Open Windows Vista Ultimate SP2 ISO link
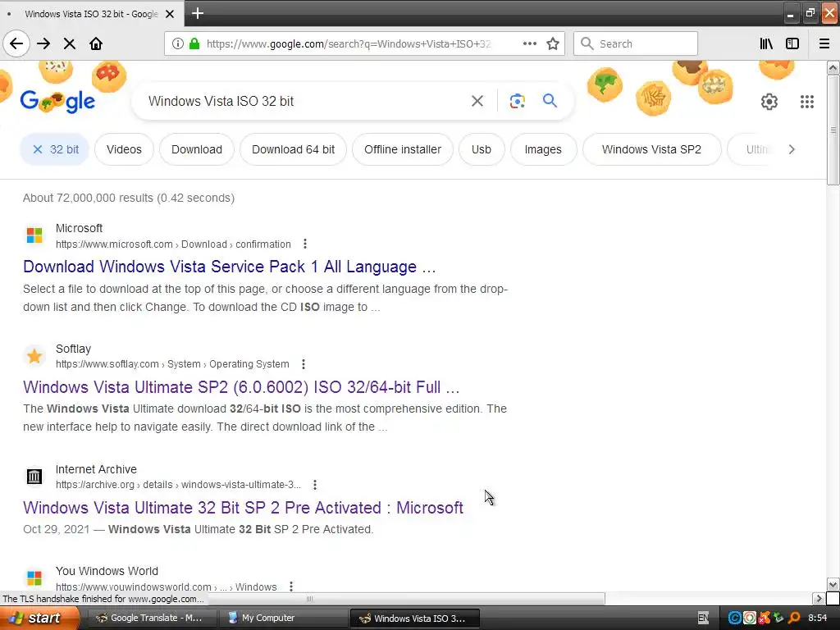Viewport: 840px width, 630px height. [x=241, y=387]
